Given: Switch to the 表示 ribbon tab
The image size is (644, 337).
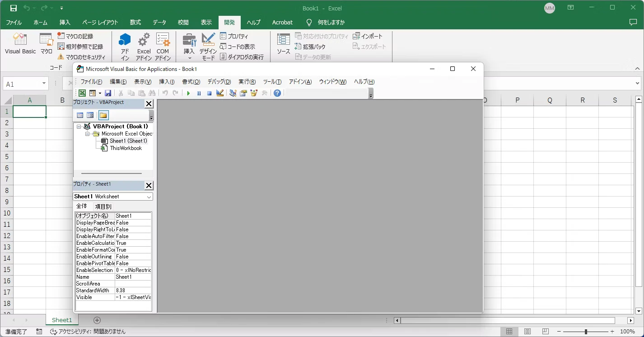Looking at the screenshot, I should click(206, 22).
